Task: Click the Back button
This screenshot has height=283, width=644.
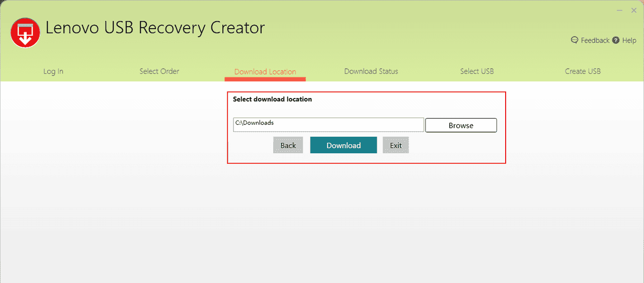Action: [288, 145]
